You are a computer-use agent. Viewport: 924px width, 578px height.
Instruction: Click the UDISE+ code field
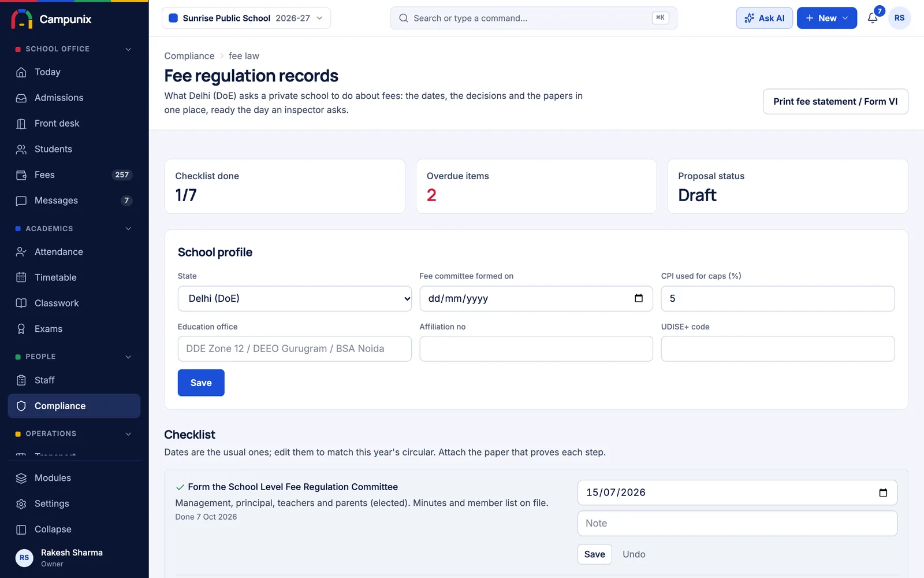tap(777, 349)
